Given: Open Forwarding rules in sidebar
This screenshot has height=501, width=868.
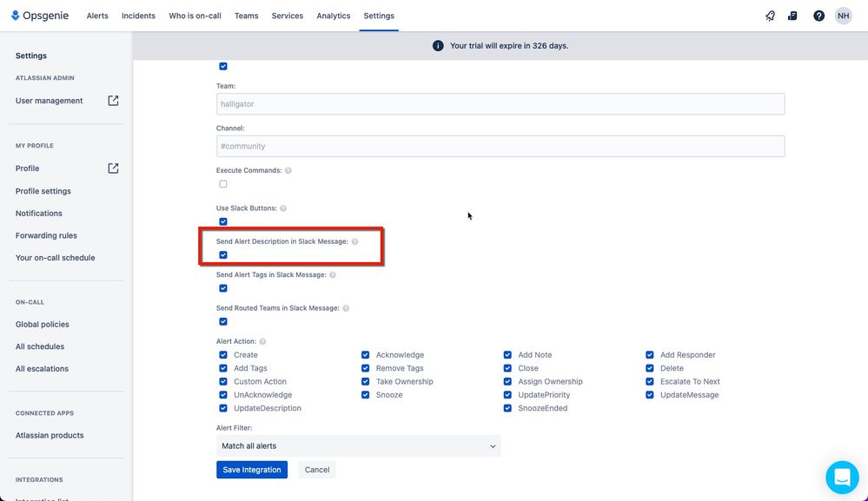Looking at the screenshot, I should (46, 235).
